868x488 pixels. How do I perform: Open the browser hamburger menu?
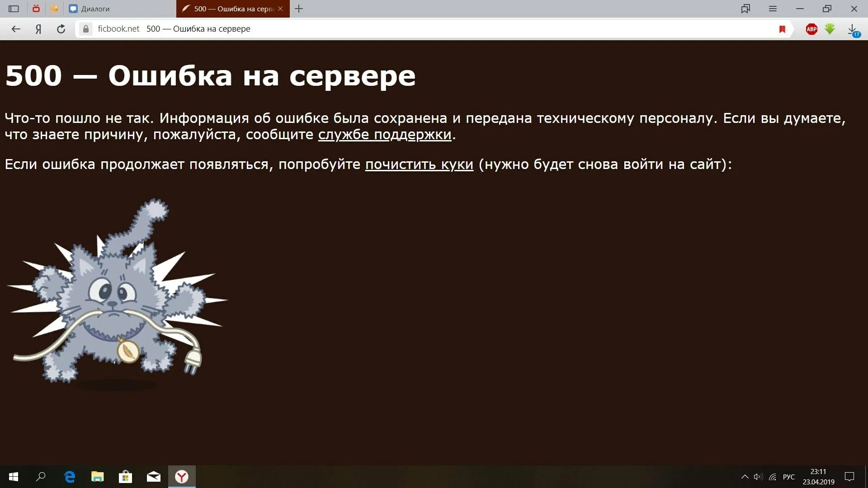coord(773,9)
